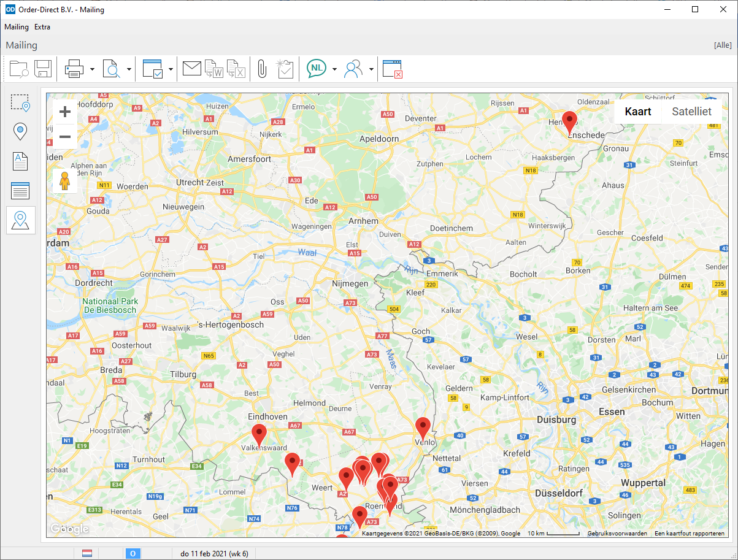Click the Düsseldorf label on the map
This screenshot has height=560, width=738.
click(x=558, y=493)
